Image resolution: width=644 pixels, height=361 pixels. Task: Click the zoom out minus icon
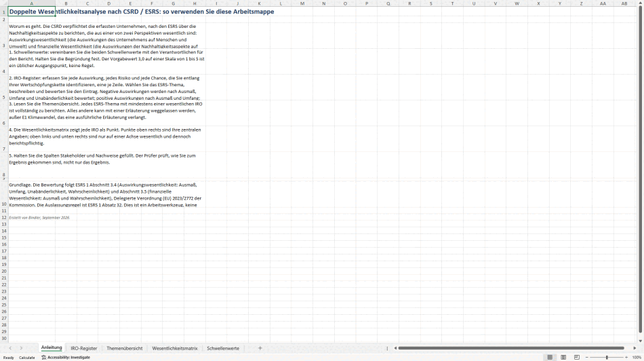(x=586, y=358)
